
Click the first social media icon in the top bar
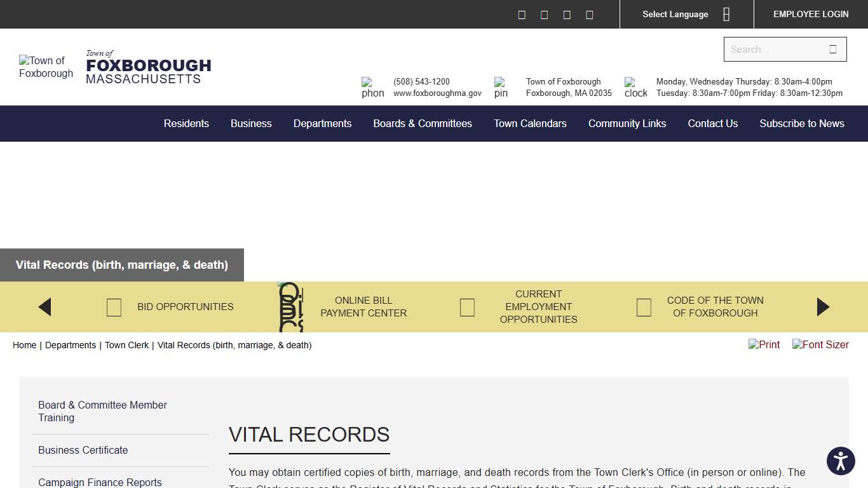522,14
